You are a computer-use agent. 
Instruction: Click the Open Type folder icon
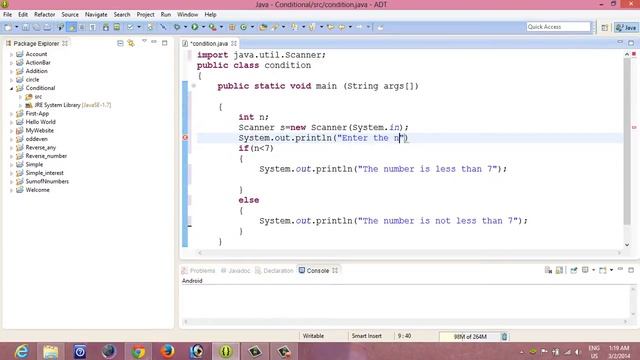(x=263, y=27)
